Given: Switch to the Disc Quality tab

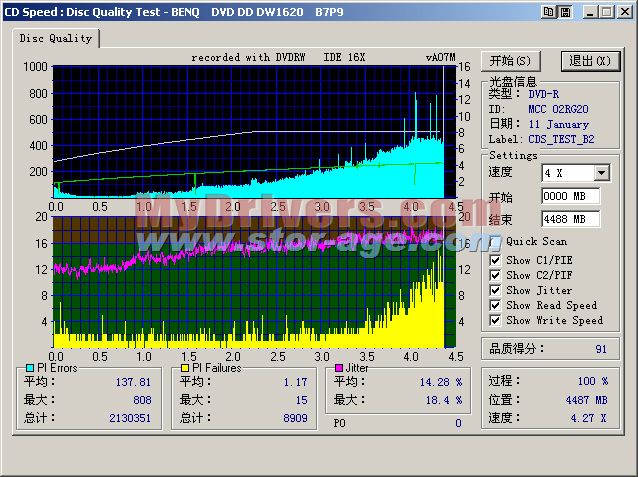Looking at the screenshot, I should [57, 38].
